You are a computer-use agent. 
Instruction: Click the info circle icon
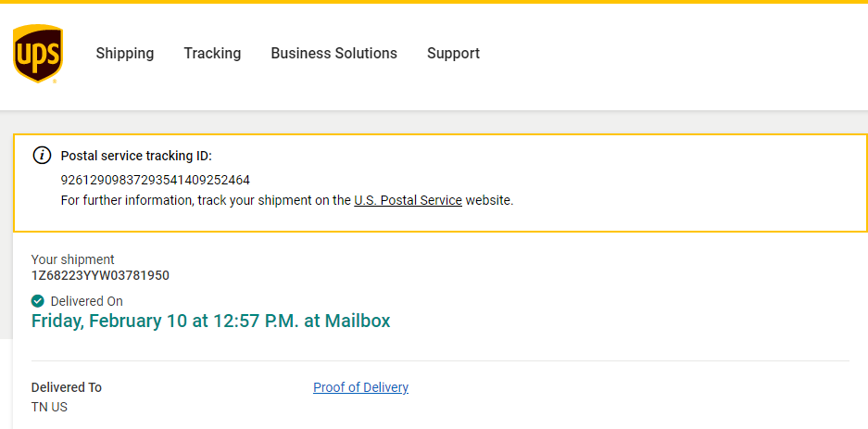point(42,155)
